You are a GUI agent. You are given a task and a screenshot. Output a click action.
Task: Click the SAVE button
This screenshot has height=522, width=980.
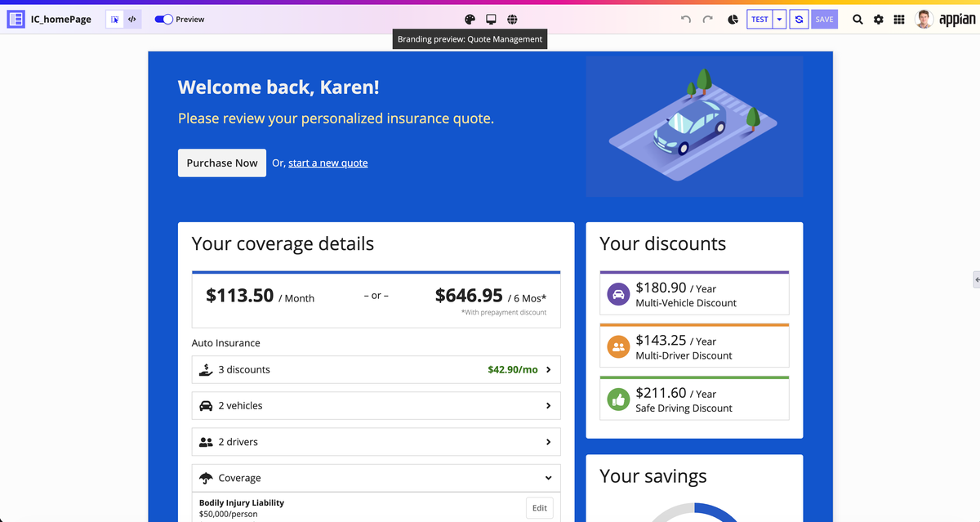tap(825, 20)
